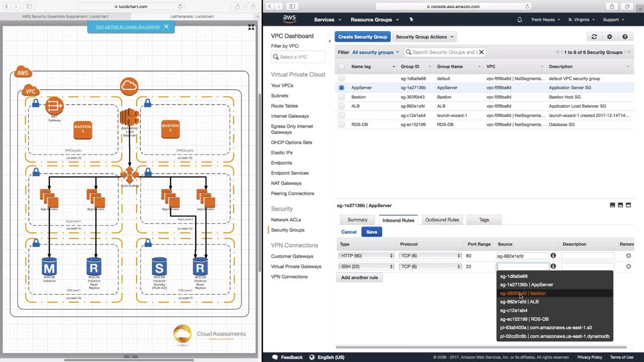Reload the console.aws.amazon.com page
The width and height of the screenshot is (644, 362).
pos(527,7)
